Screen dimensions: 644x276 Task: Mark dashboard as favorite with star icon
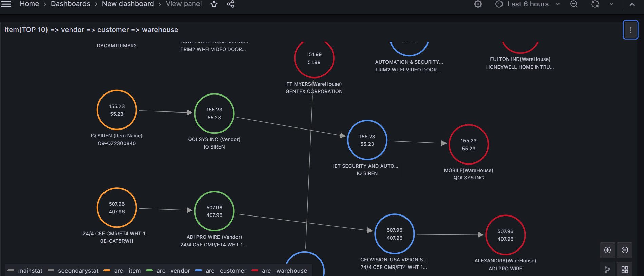214,4
